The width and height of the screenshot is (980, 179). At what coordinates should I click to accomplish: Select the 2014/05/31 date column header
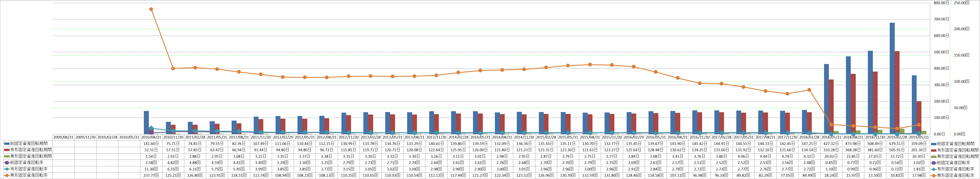(480, 137)
